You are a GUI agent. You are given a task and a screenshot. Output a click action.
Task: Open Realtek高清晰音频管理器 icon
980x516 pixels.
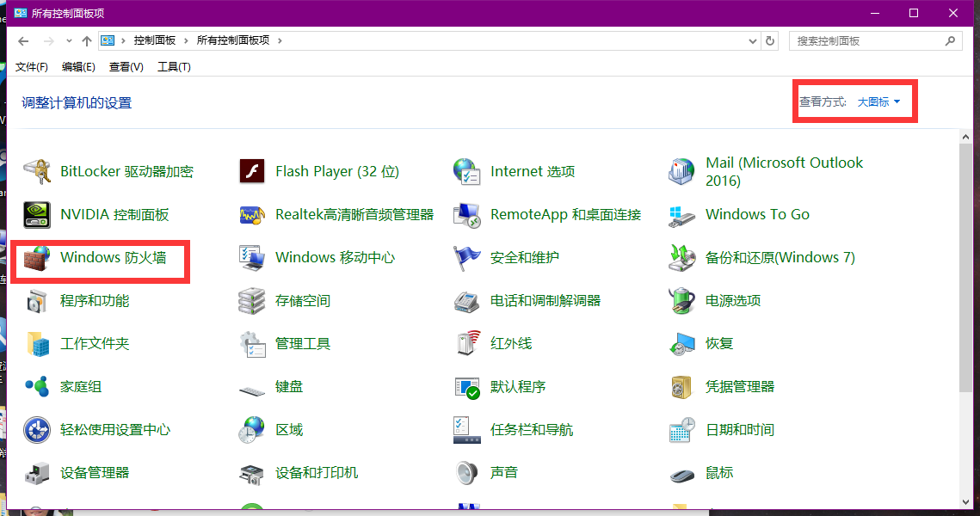252,215
